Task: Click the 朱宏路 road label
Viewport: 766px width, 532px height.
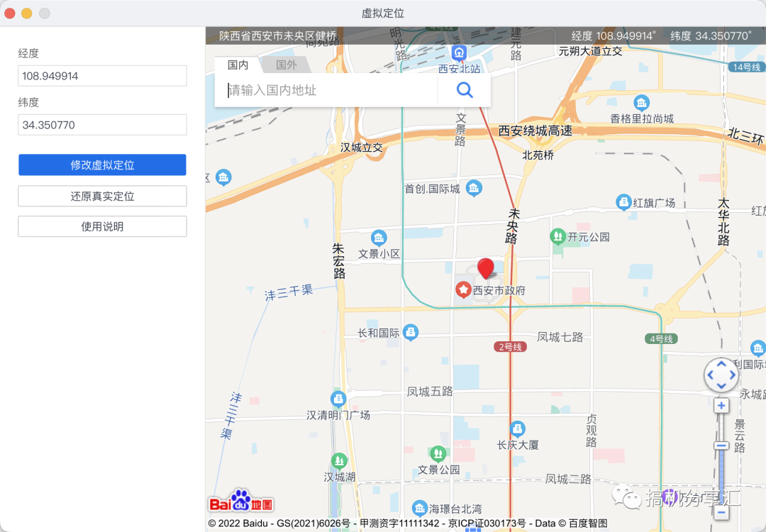Action: pyautogui.click(x=338, y=261)
